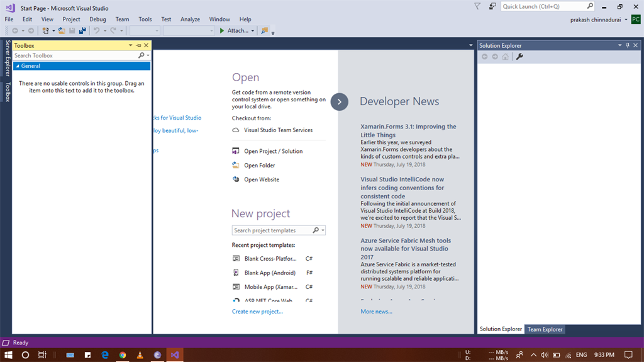Click the Blank App (Android) template icon
Viewport: 644px width, 362px height.
coord(236,273)
